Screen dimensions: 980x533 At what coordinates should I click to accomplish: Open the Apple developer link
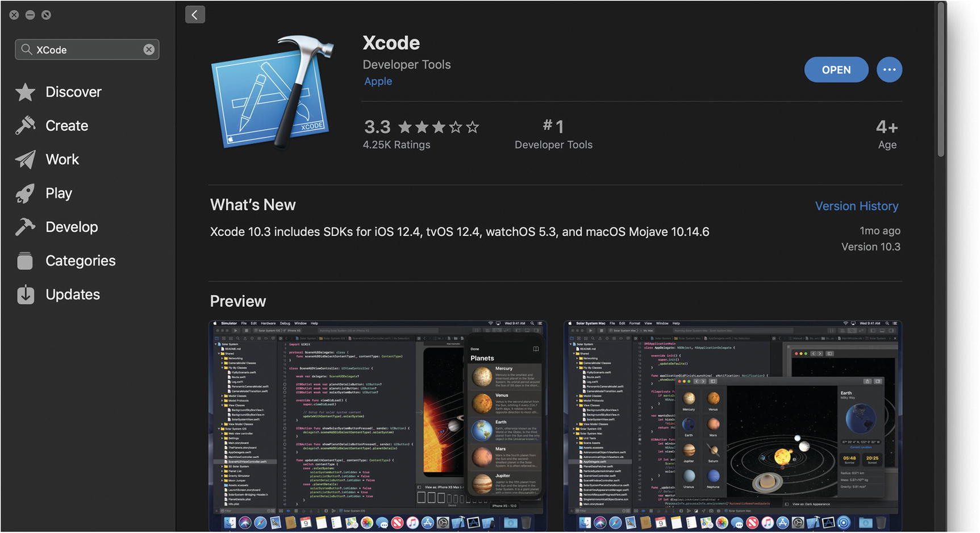pos(378,81)
